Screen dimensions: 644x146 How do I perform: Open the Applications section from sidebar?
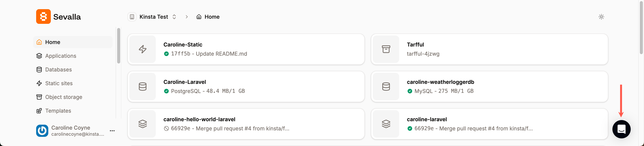[x=60, y=56]
